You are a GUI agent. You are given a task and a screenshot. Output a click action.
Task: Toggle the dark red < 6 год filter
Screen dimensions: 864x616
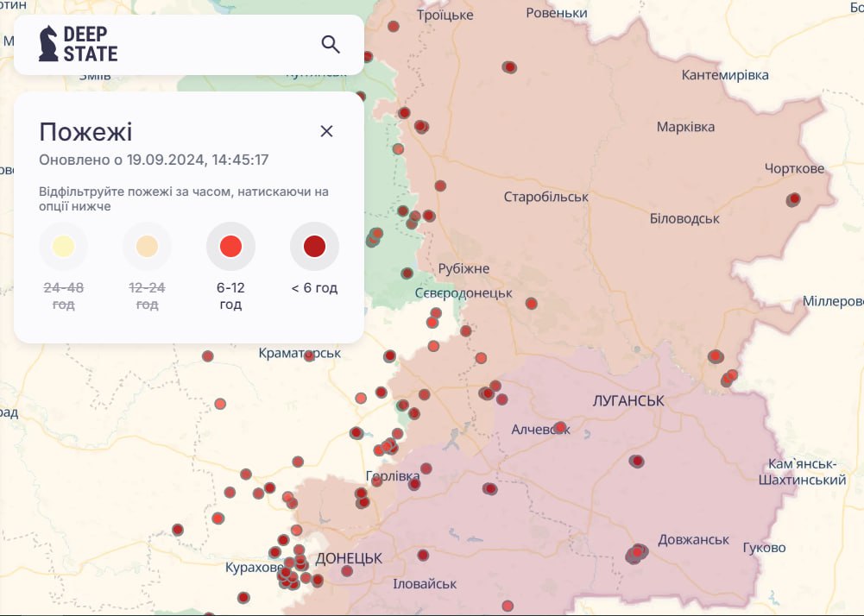pos(314,247)
